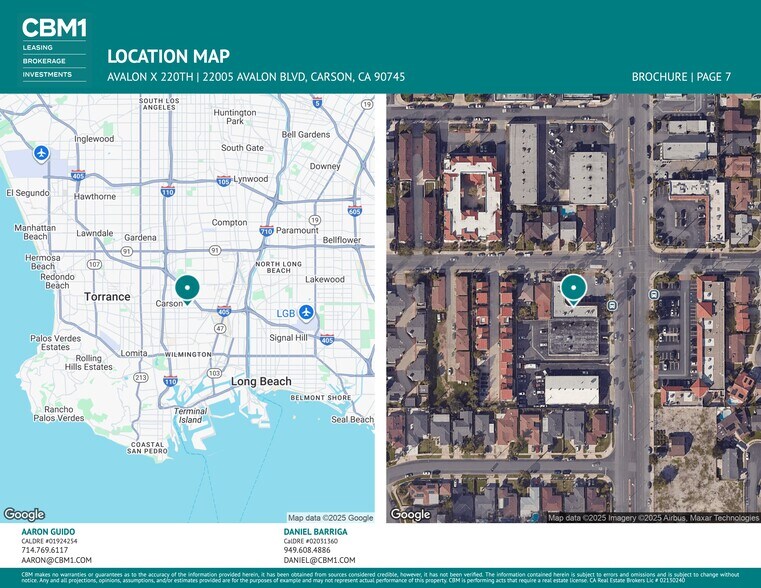Click the Interstate 605 highway shield
Viewport: 761px width, 588px height.
click(354, 211)
